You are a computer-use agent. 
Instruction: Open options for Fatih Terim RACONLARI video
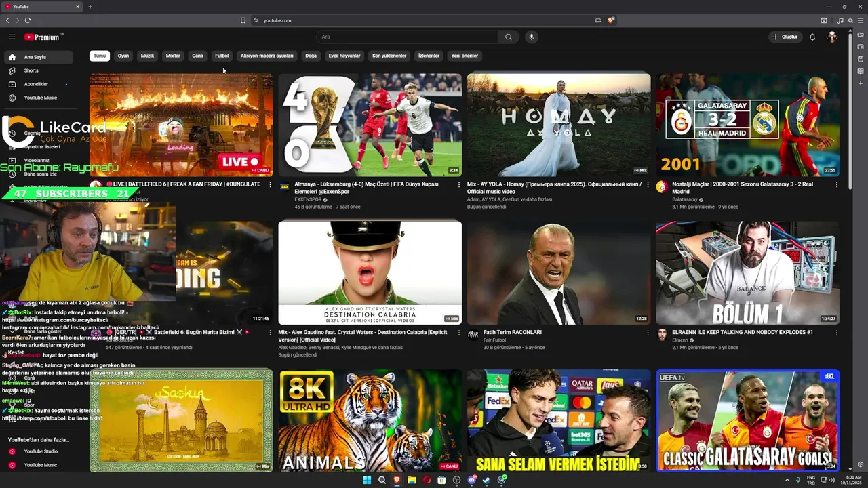click(x=647, y=333)
